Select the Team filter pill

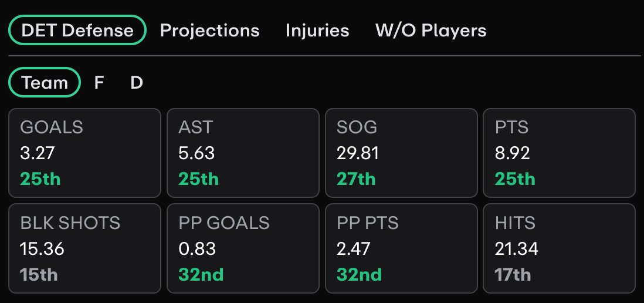pyautogui.click(x=45, y=83)
